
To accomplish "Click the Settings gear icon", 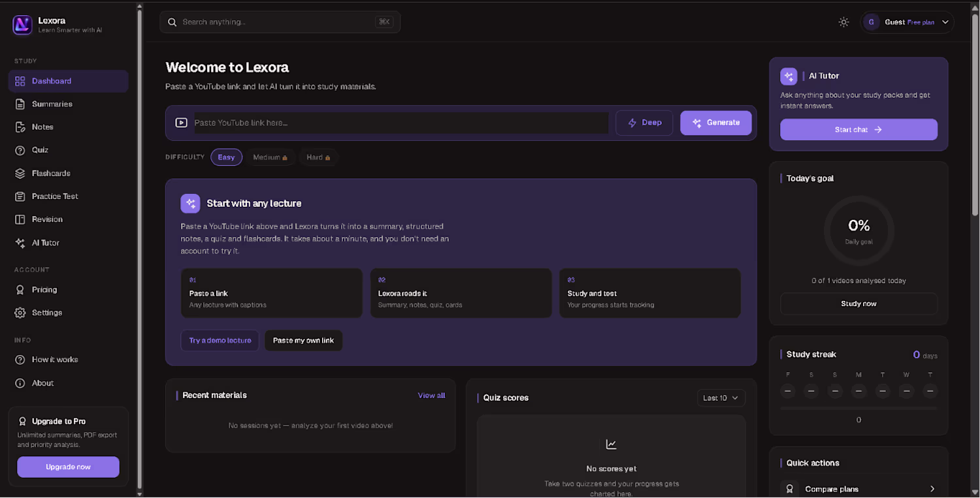I will [x=20, y=313].
